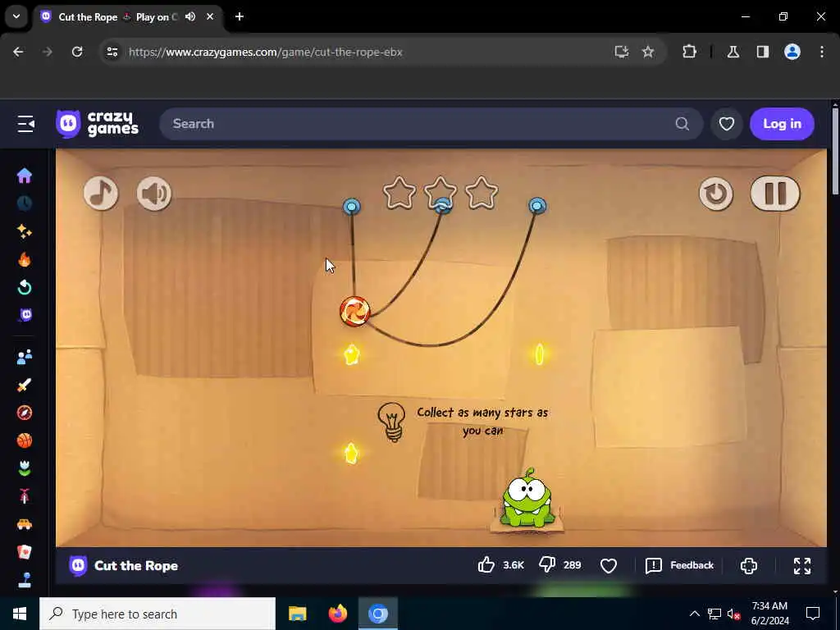This screenshot has width=840, height=630.
Task: Bookmark this page with star icon
Action: tap(648, 52)
